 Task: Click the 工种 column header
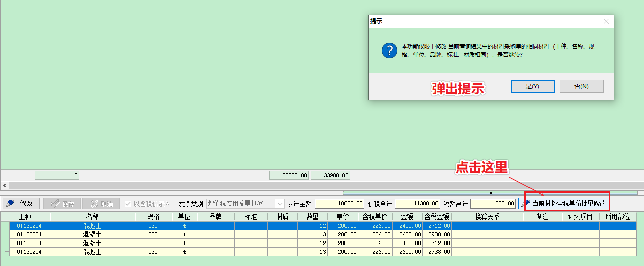click(x=25, y=216)
